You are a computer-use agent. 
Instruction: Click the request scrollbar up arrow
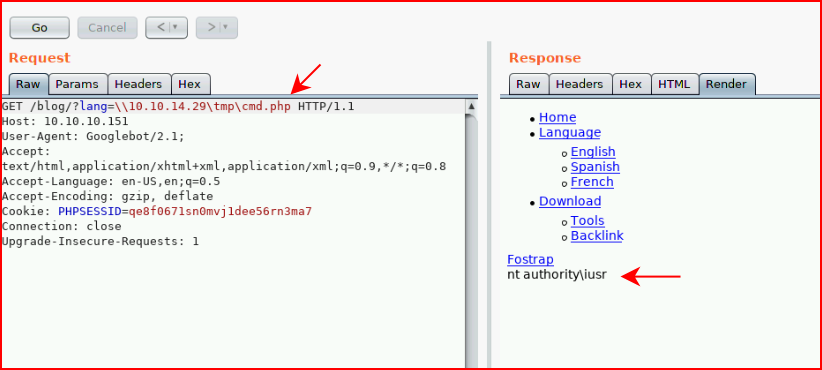(x=471, y=106)
